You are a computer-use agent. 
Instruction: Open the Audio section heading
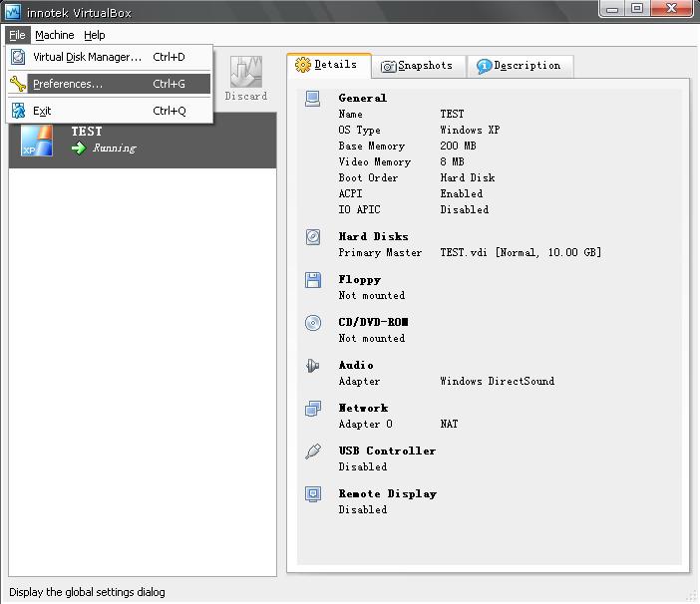pos(356,365)
